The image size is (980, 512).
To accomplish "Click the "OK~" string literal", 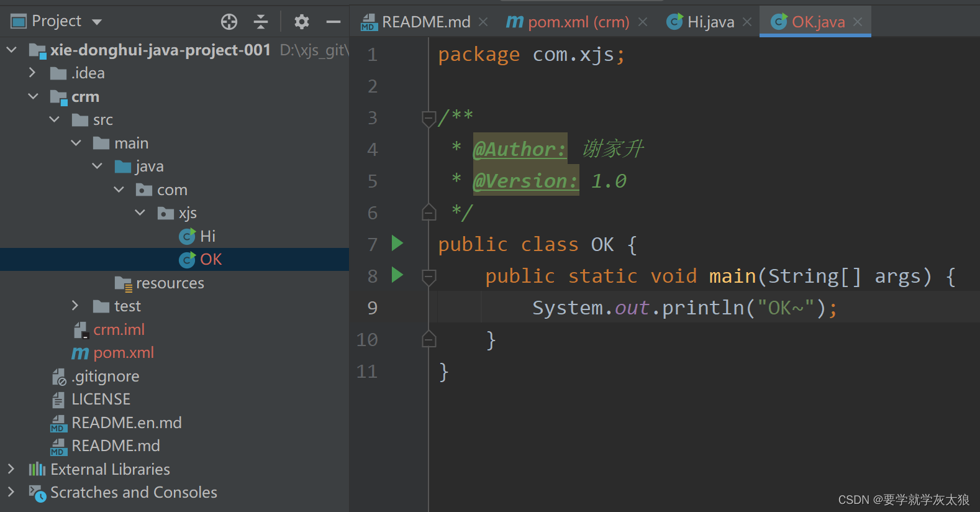I will pos(786,308).
